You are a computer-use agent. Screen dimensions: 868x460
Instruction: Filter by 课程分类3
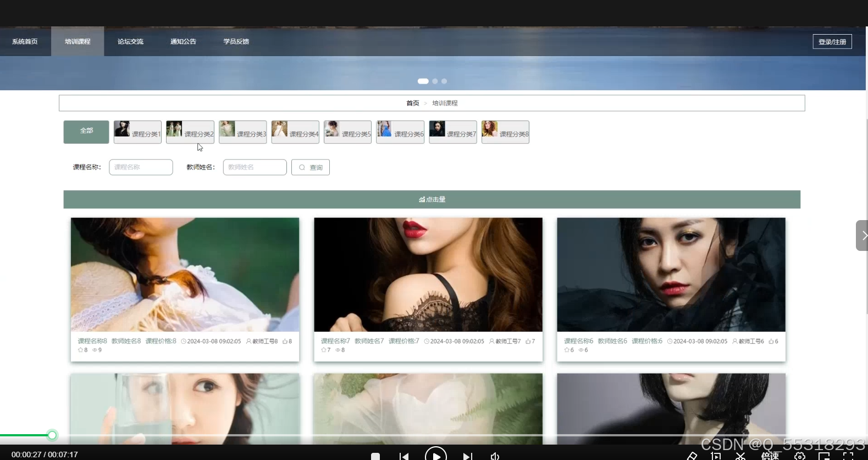coord(242,132)
